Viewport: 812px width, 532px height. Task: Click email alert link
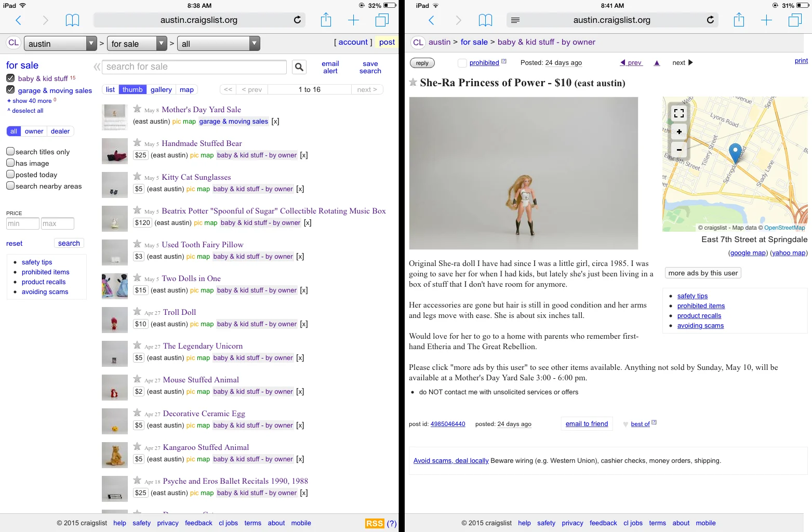pos(330,67)
